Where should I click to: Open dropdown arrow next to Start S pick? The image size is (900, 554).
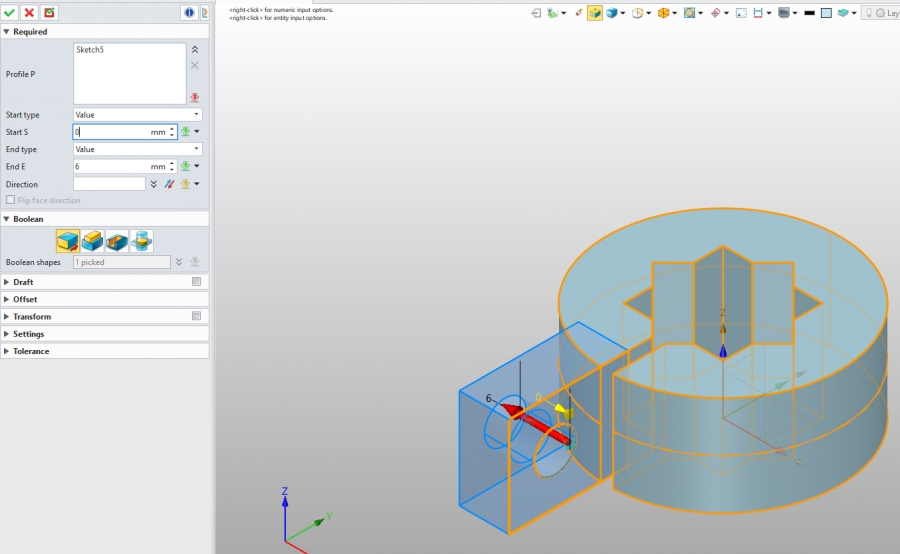[x=197, y=131]
